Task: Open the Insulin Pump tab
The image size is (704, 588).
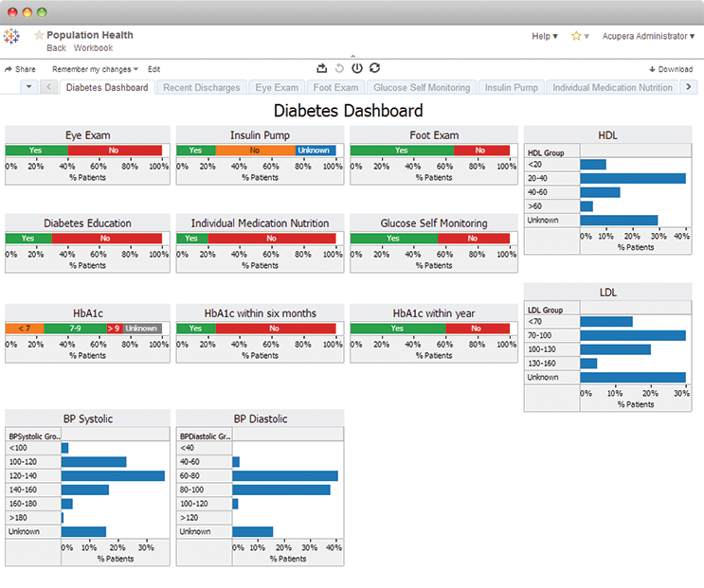Action: click(x=512, y=88)
